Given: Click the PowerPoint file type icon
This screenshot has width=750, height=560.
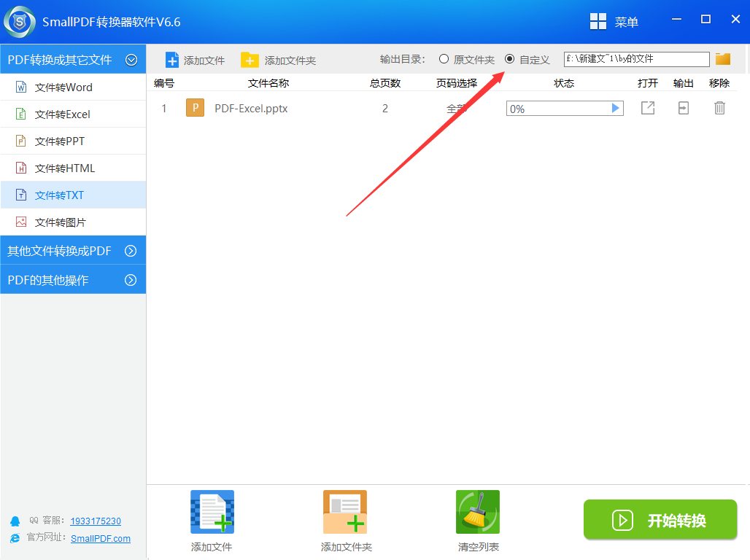Looking at the screenshot, I should pos(195,108).
